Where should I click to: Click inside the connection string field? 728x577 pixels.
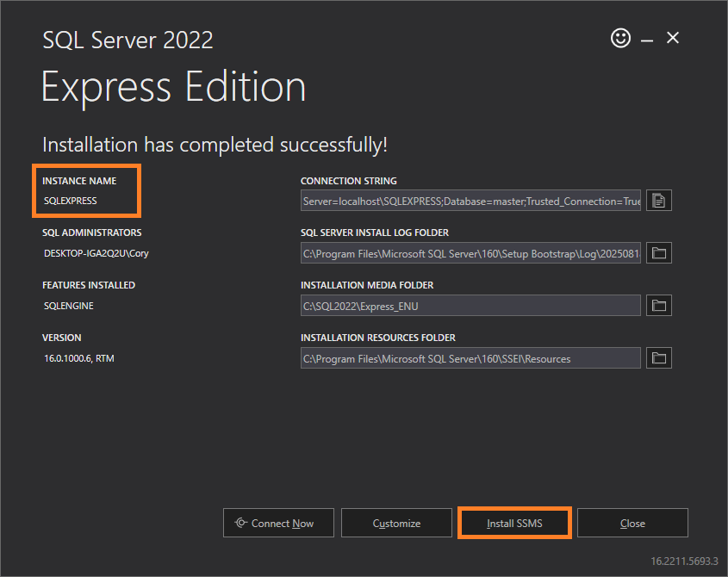pyautogui.click(x=470, y=201)
